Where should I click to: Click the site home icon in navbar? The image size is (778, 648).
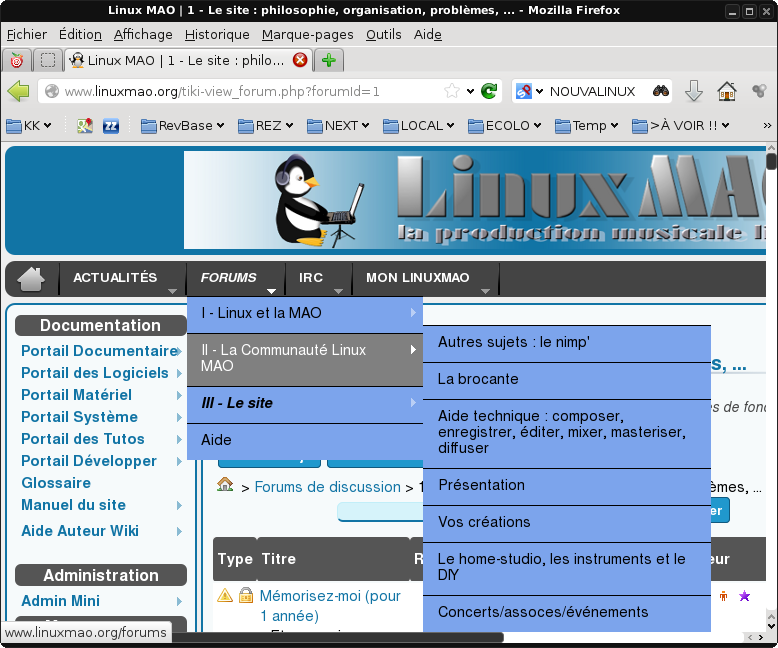(x=31, y=278)
